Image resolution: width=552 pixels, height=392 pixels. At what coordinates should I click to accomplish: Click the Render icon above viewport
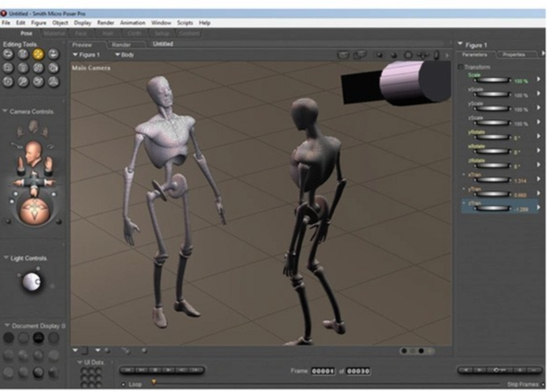(x=343, y=55)
